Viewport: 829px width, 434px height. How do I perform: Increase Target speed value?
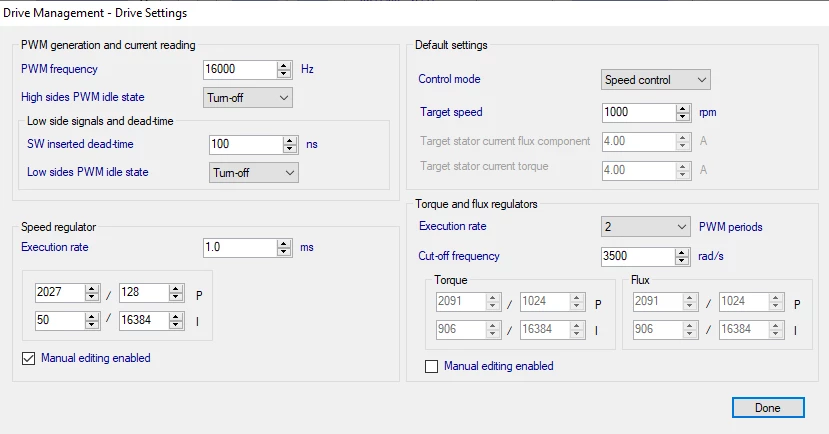(683, 109)
